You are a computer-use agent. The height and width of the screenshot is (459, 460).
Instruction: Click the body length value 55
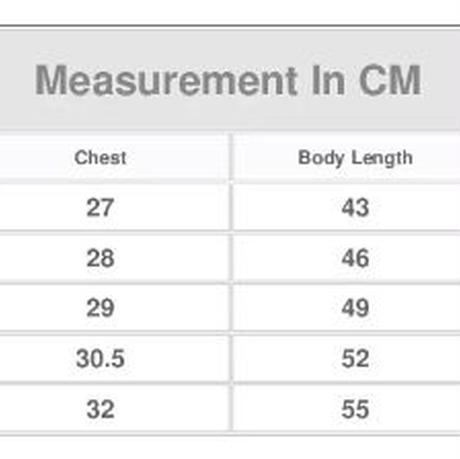[x=355, y=409]
